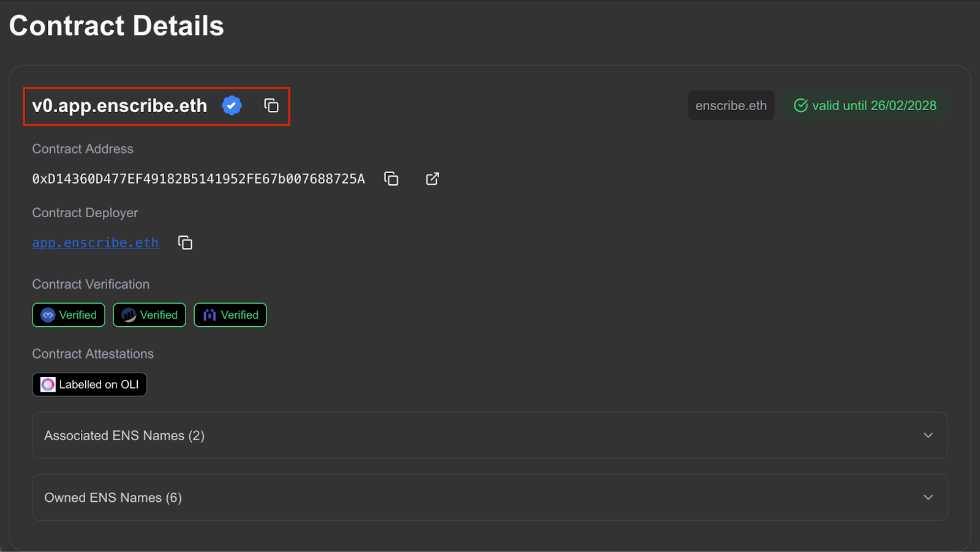Expand Owned ENS Names (6) section

point(490,498)
